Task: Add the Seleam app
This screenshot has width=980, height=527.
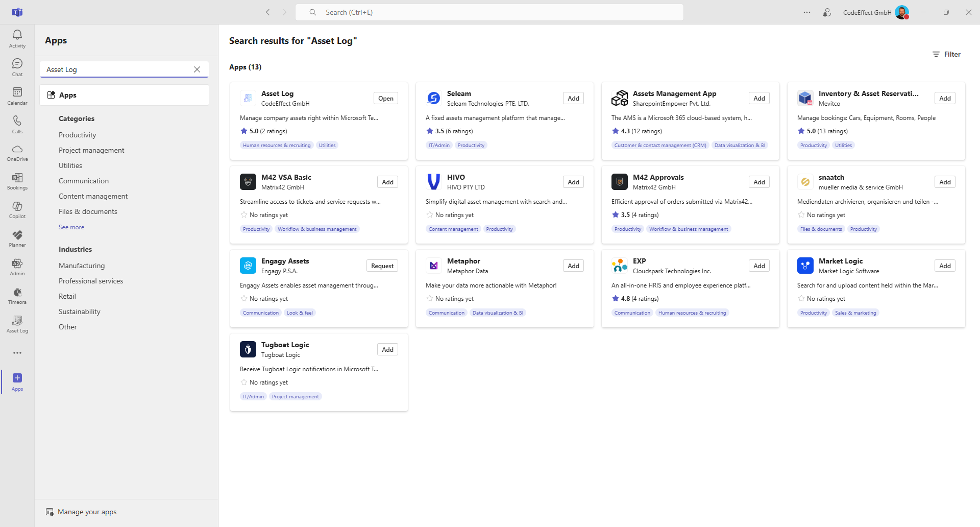Action: 574,99
